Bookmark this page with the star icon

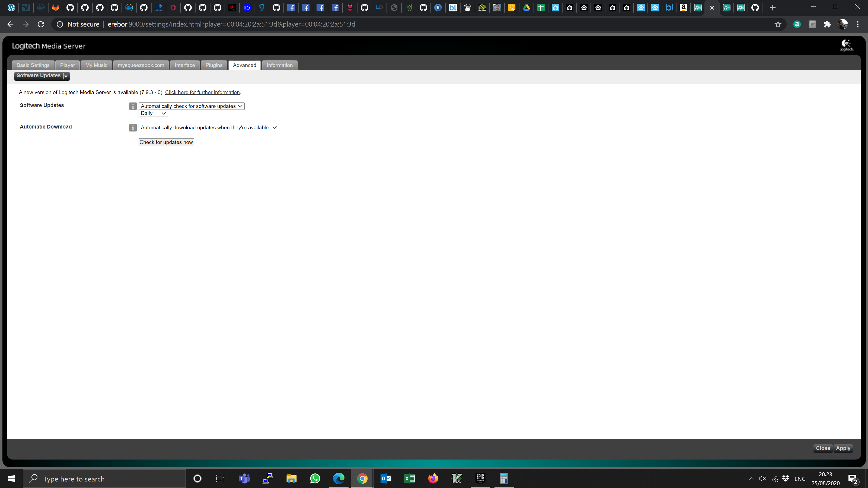(778, 24)
